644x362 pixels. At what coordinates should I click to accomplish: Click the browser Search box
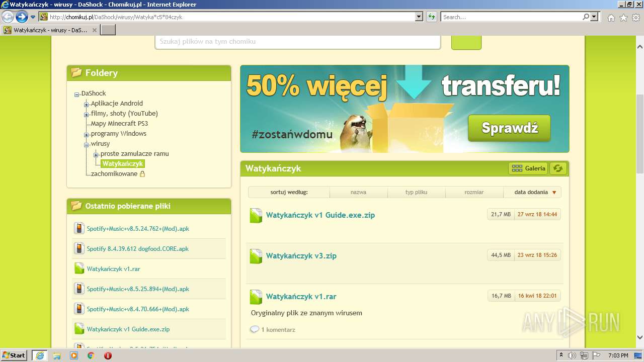pyautogui.click(x=511, y=17)
